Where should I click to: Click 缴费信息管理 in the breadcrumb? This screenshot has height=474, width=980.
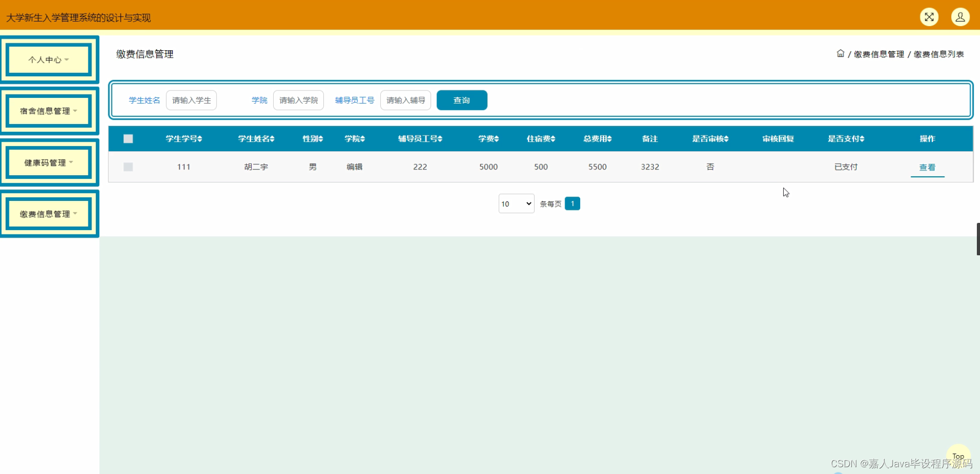(x=879, y=54)
